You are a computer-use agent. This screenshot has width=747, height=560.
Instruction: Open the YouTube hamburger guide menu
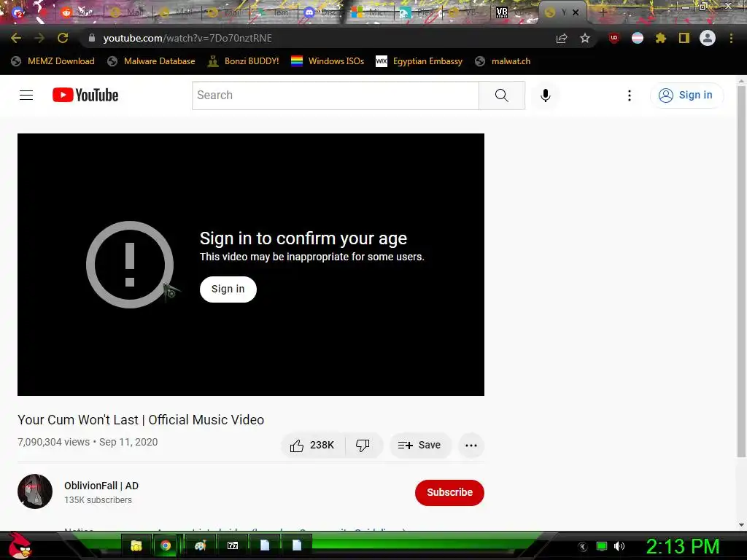click(x=26, y=96)
